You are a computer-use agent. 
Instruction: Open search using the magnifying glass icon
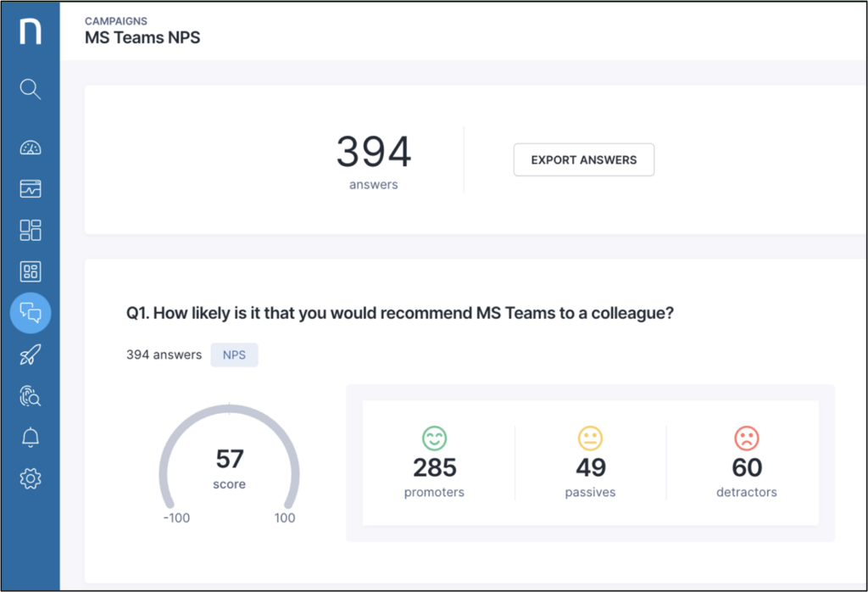coord(31,89)
